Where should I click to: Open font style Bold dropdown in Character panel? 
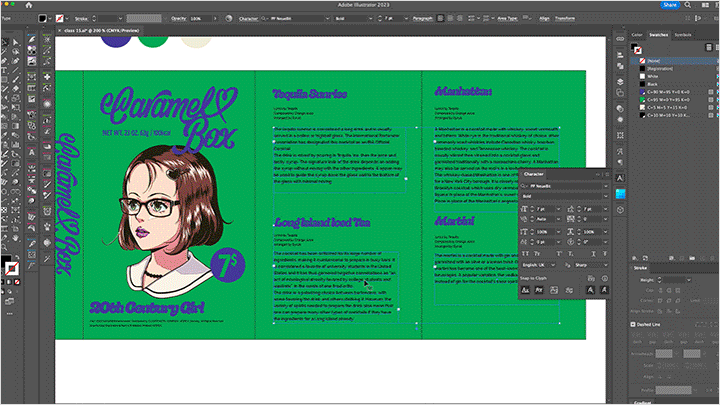coord(606,196)
